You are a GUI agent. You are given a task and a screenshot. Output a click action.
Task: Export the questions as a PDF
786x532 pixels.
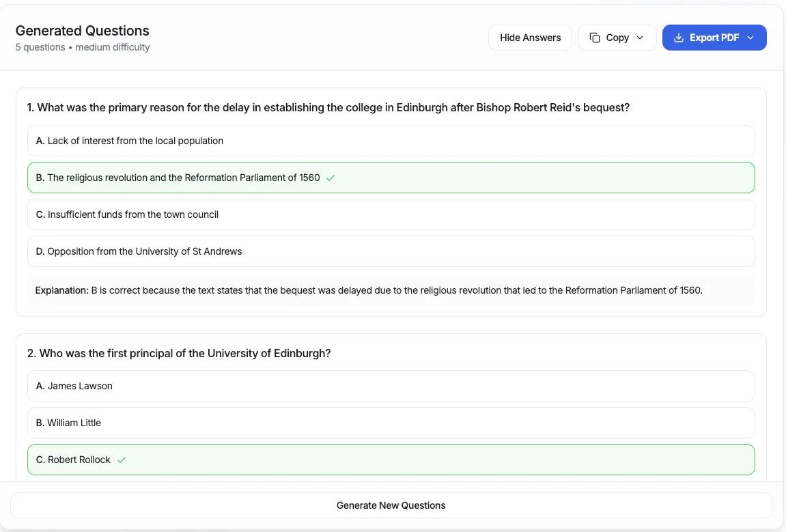click(x=714, y=38)
